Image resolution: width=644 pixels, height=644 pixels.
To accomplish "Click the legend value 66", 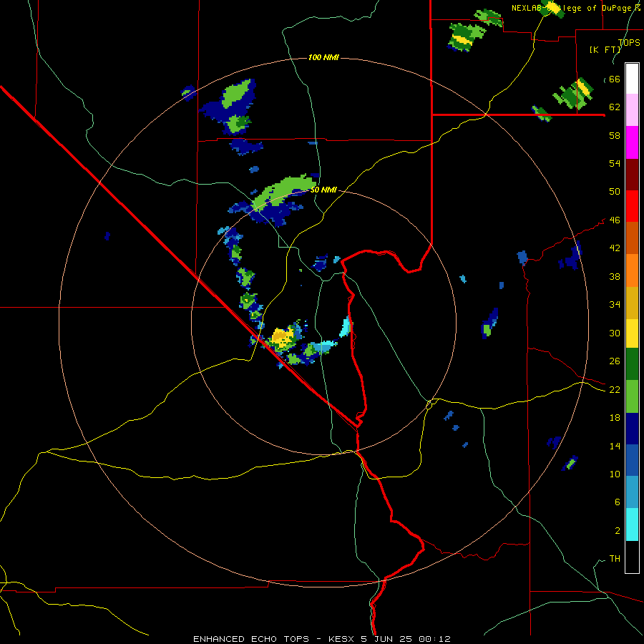I will click(615, 79).
